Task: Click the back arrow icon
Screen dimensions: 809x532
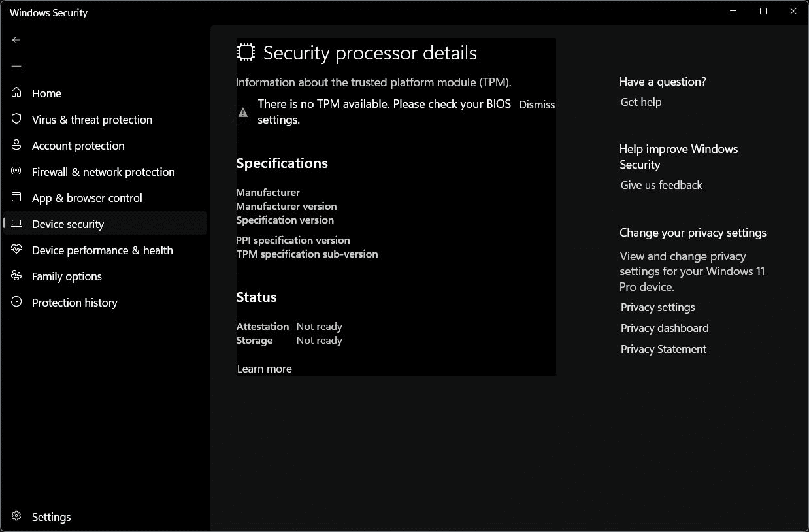Action: pos(16,40)
